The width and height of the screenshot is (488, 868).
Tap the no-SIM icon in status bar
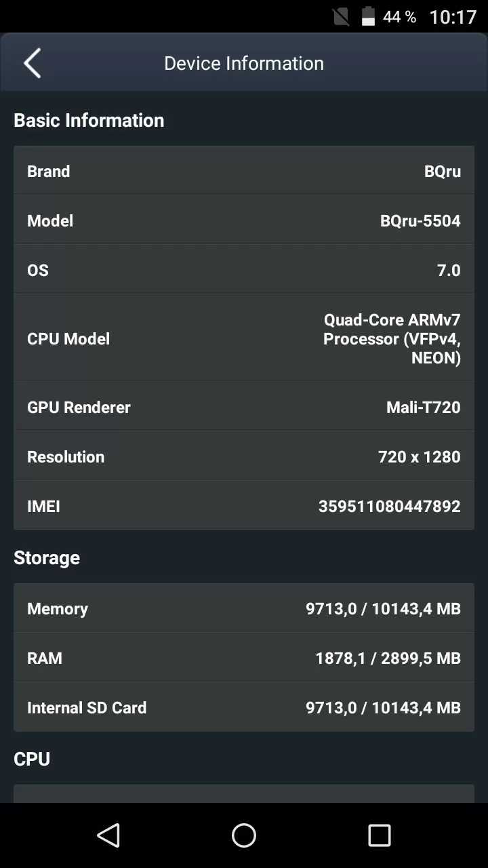pos(341,16)
